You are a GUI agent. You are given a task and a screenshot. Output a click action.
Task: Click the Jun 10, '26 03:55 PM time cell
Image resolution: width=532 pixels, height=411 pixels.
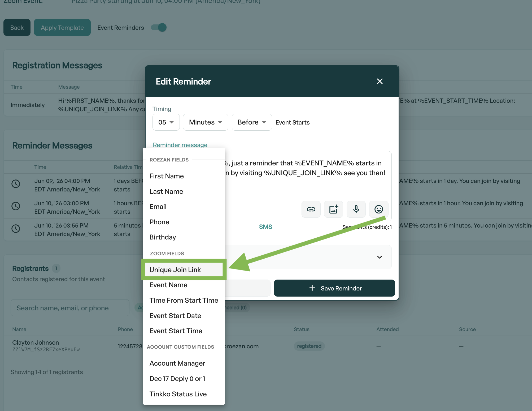coord(67,230)
